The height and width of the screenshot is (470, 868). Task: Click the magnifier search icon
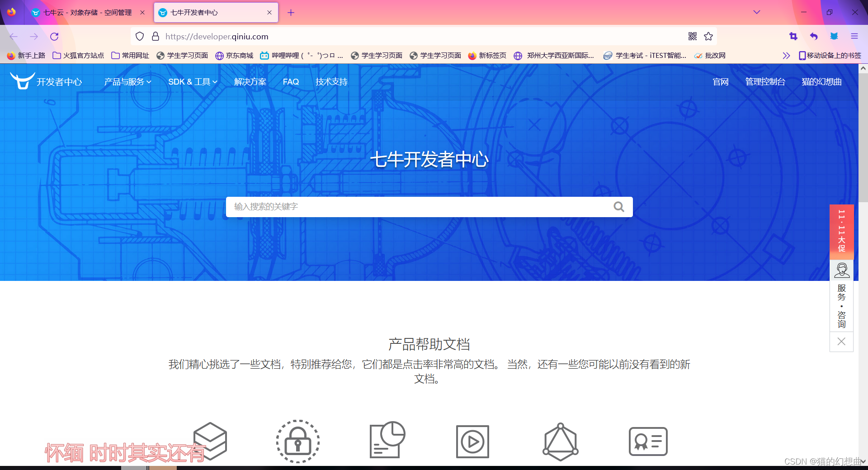[619, 207]
